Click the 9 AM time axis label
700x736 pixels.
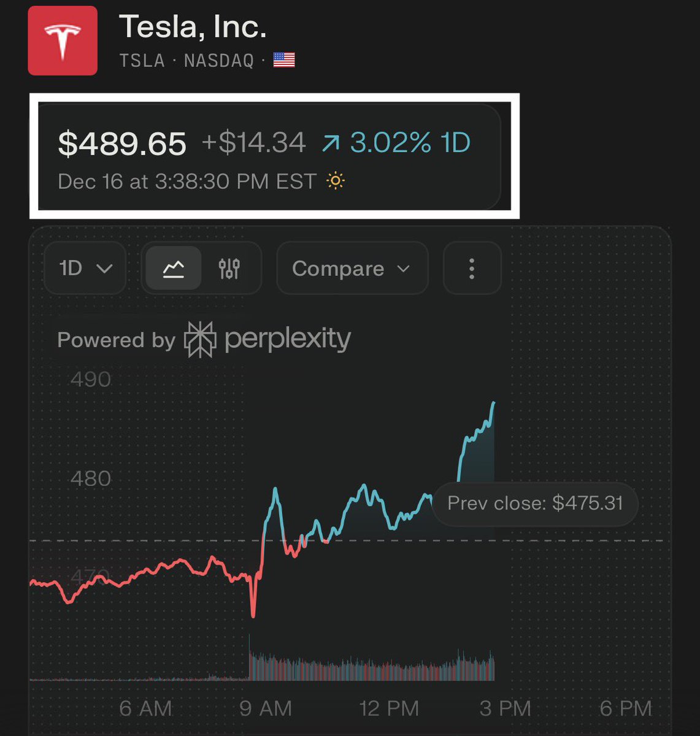click(x=266, y=709)
